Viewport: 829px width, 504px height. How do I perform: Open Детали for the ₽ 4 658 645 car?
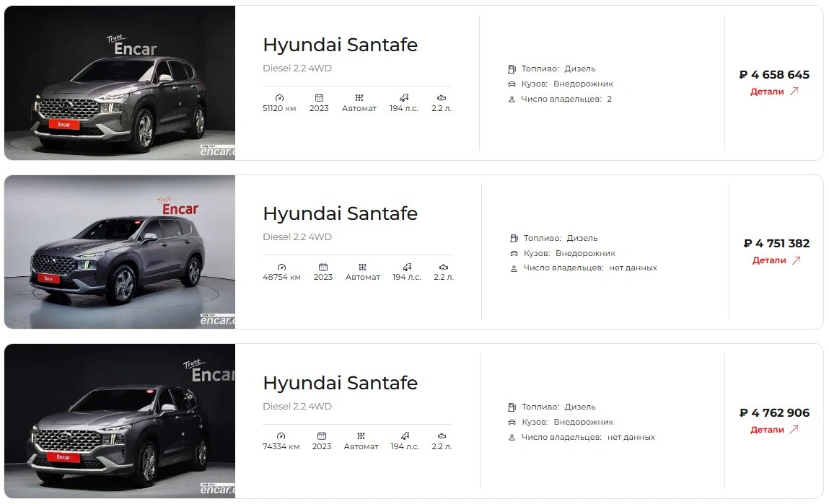pyautogui.click(x=767, y=92)
